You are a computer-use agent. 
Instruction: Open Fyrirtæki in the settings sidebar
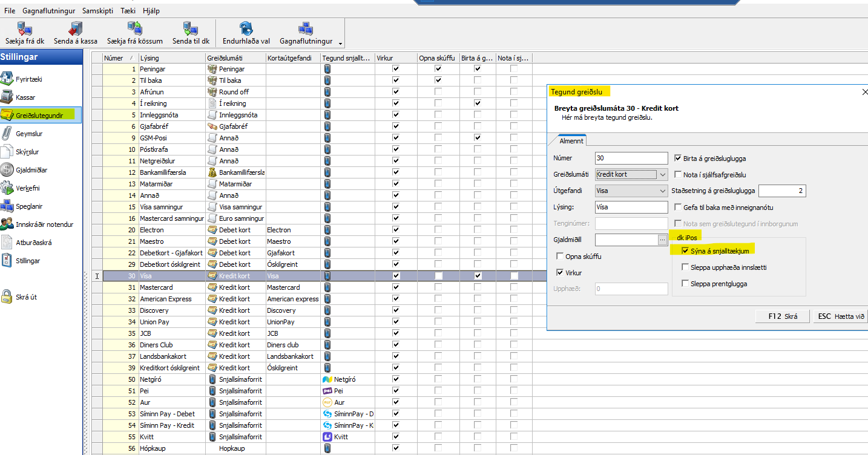tap(28, 79)
